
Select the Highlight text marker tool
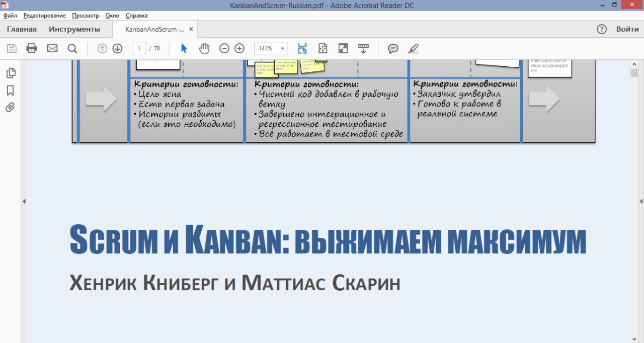tap(414, 48)
